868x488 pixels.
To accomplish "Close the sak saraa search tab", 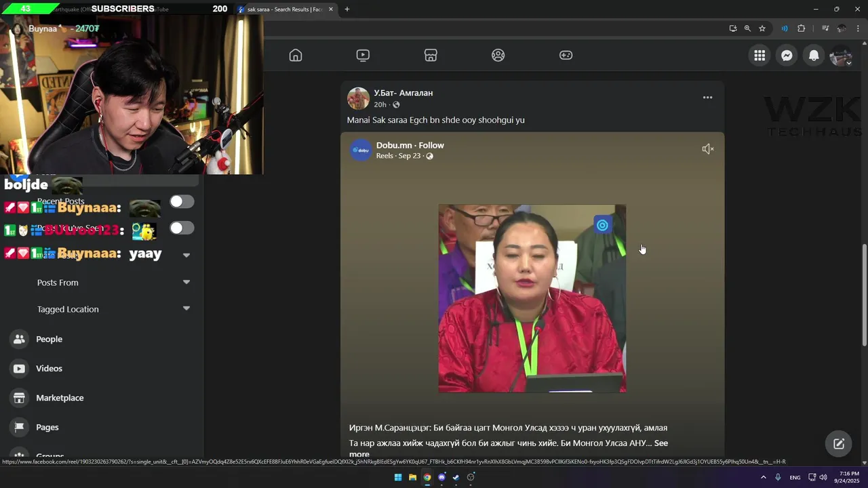I will tap(331, 9).
